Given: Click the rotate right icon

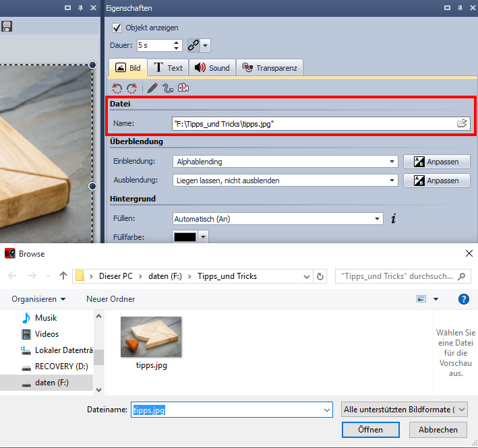Looking at the screenshot, I should 131,88.
